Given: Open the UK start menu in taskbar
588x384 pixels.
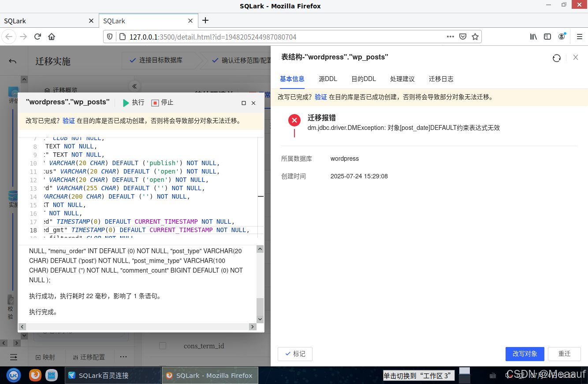Looking at the screenshot, I should [14, 375].
